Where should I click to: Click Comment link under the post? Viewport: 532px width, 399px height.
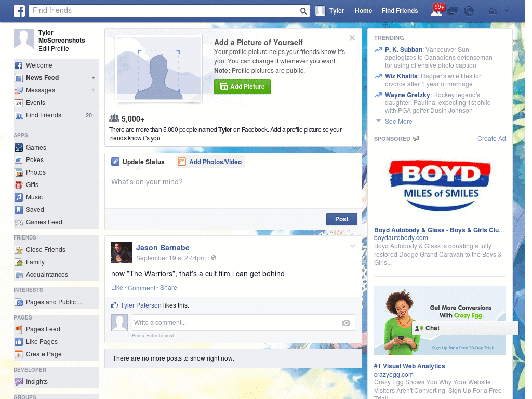coord(141,288)
